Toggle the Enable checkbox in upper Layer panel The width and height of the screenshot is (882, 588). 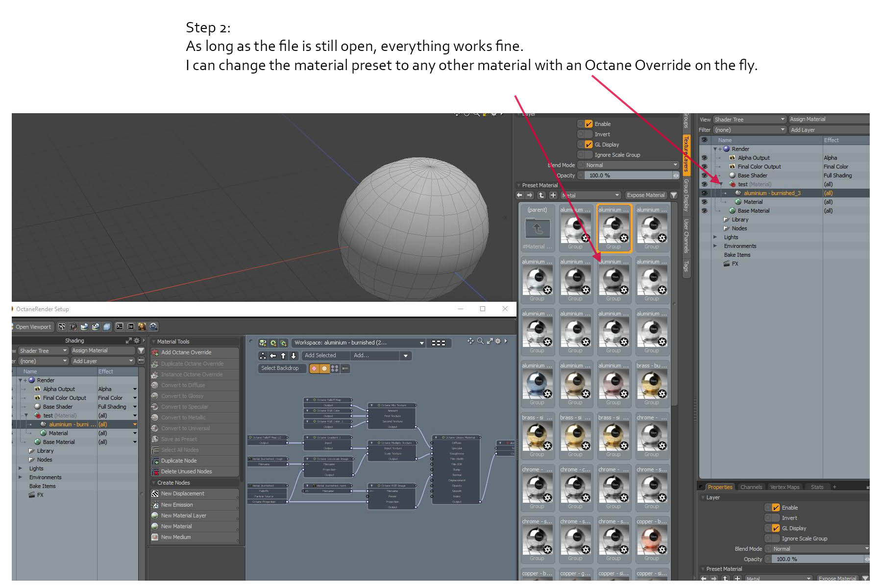pos(588,124)
